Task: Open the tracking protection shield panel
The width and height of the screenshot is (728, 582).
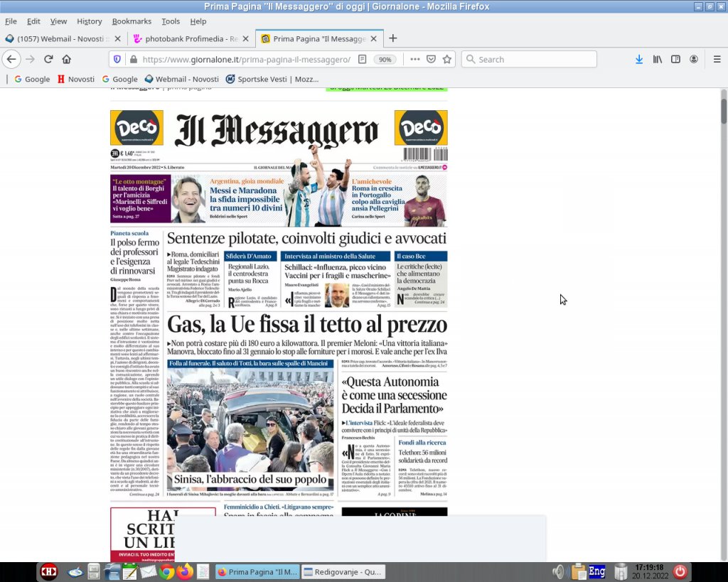Action: coord(117,60)
